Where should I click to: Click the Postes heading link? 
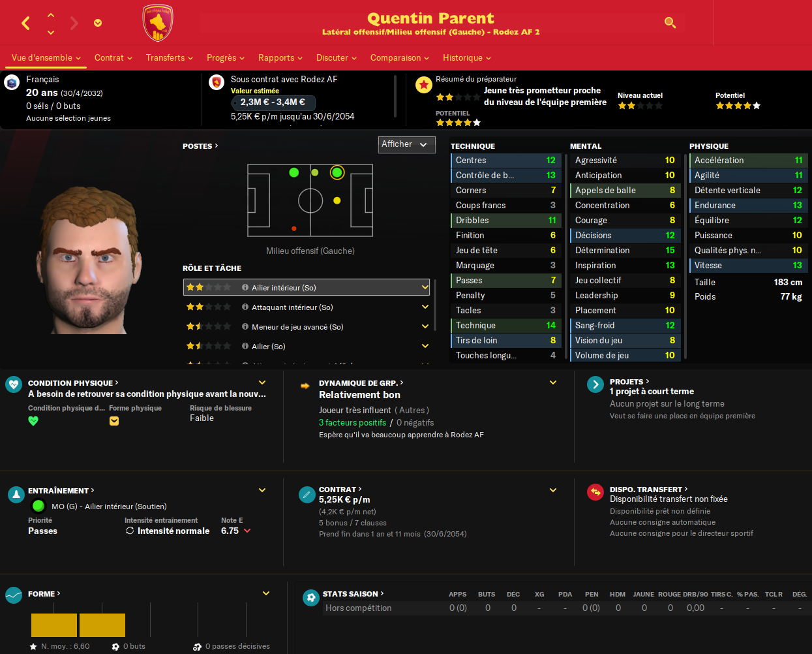(200, 146)
